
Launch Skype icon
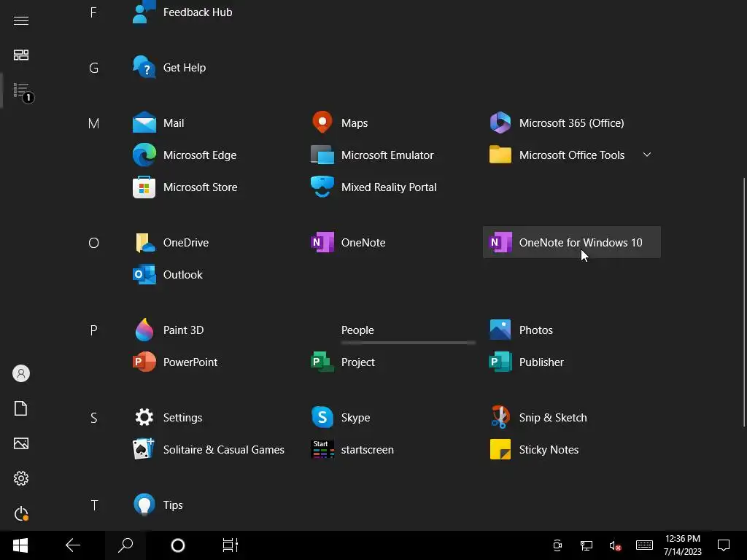coord(322,417)
